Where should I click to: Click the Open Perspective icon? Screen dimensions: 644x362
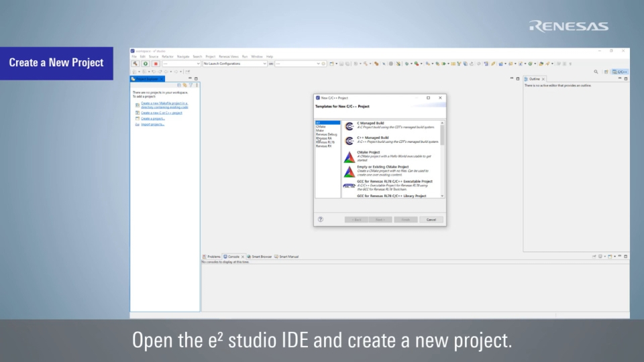[x=606, y=72]
